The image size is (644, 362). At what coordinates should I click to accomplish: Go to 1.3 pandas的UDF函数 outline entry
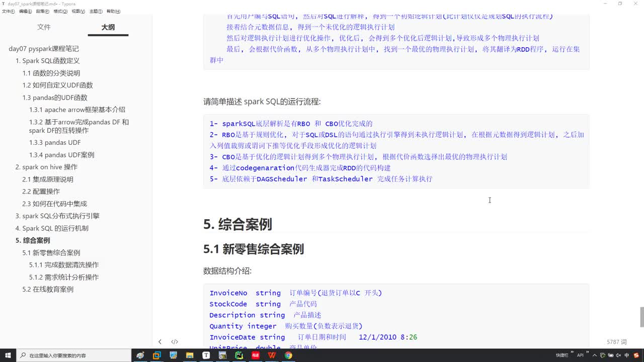(55, 98)
